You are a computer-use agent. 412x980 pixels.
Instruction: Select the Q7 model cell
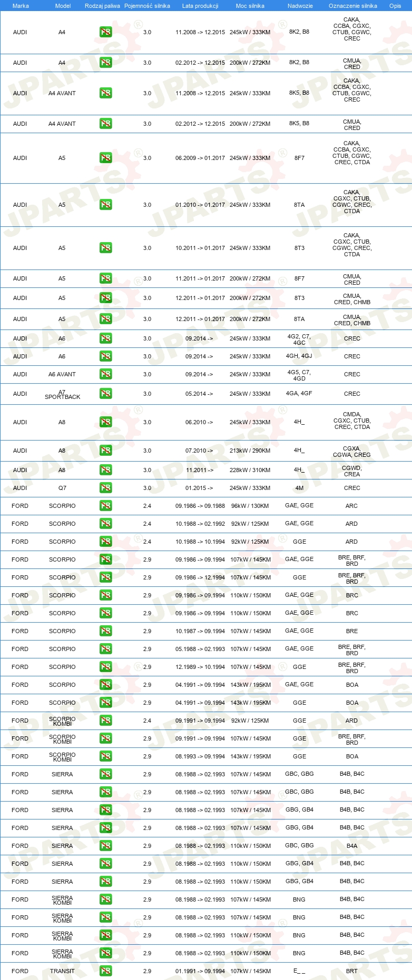click(x=62, y=488)
